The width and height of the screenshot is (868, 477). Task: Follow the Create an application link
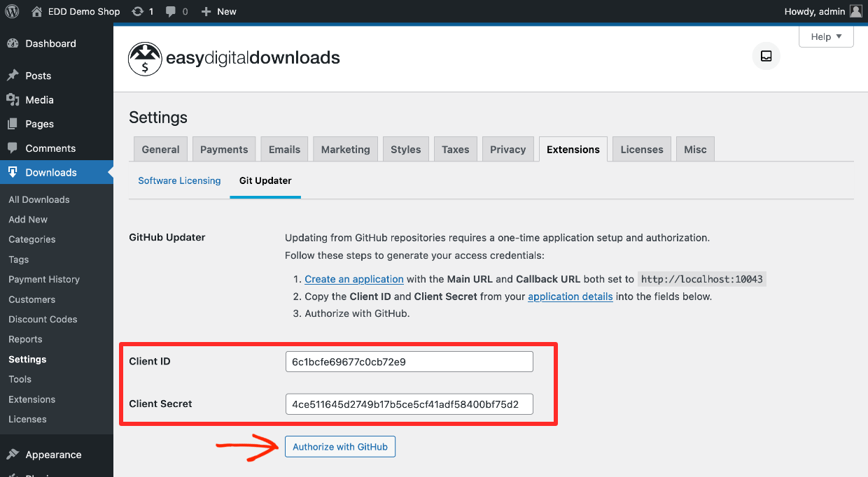(354, 279)
